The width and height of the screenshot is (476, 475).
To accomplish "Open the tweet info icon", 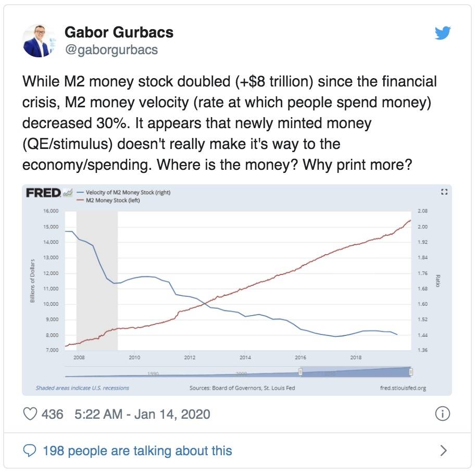I will (x=443, y=414).
